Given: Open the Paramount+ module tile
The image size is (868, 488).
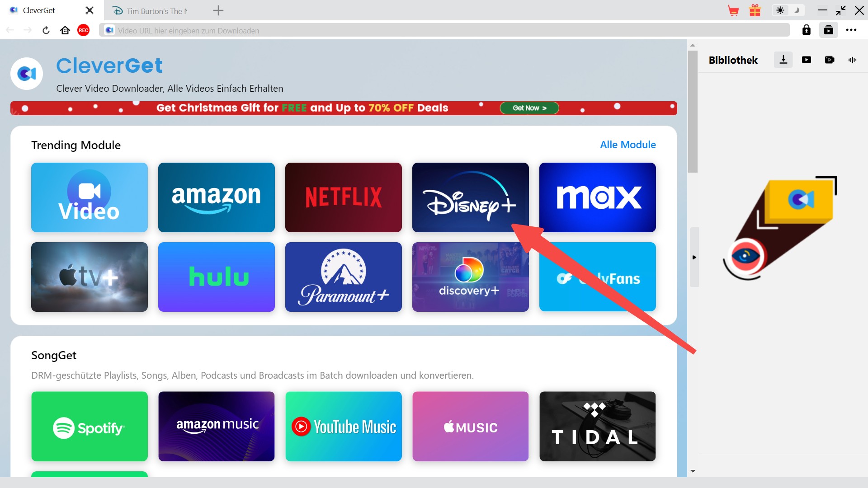Looking at the screenshot, I should point(344,277).
